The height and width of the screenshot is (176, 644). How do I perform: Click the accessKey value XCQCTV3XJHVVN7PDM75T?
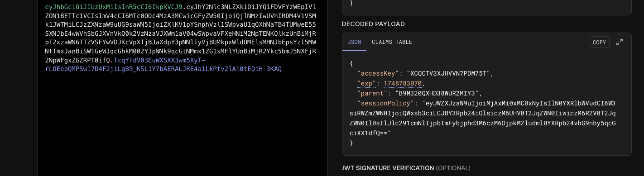(448, 73)
